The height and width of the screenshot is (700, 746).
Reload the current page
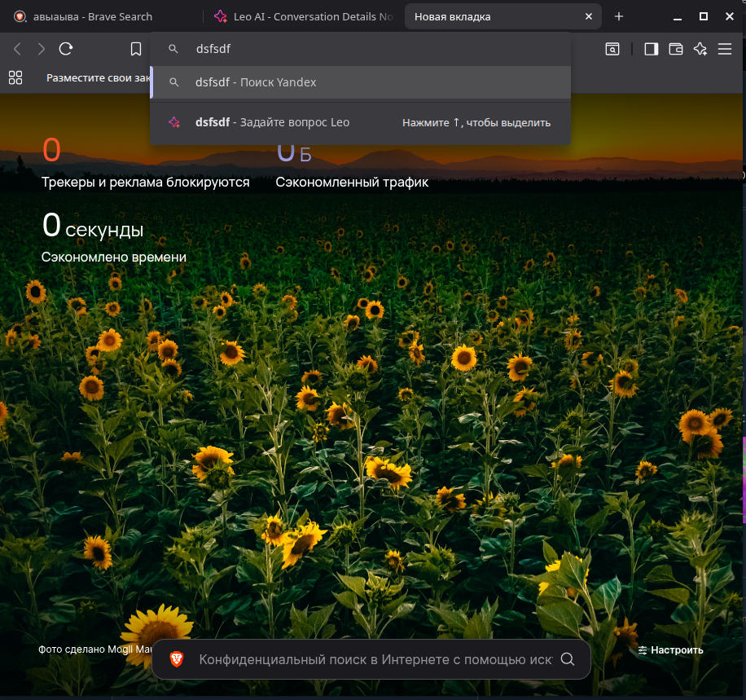point(66,49)
